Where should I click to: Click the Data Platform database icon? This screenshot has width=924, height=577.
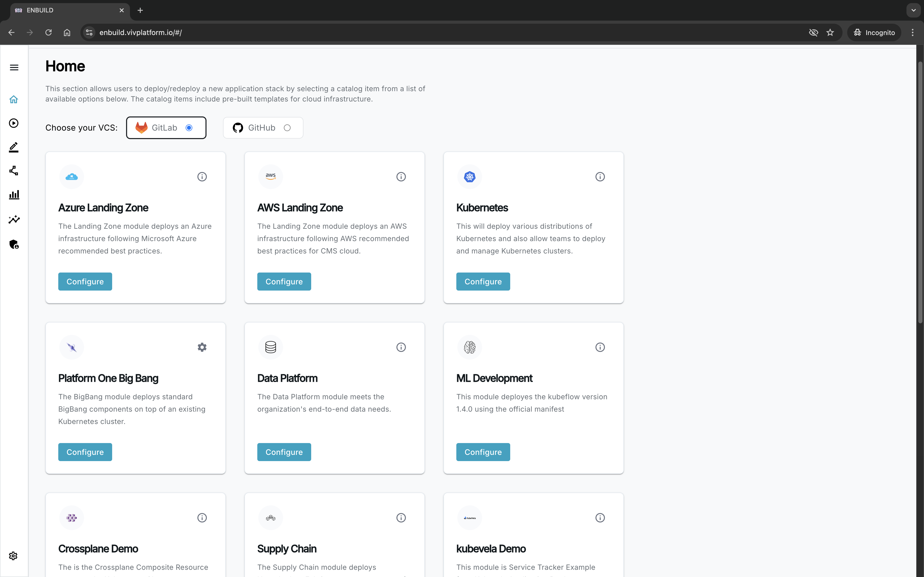[x=270, y=346]
